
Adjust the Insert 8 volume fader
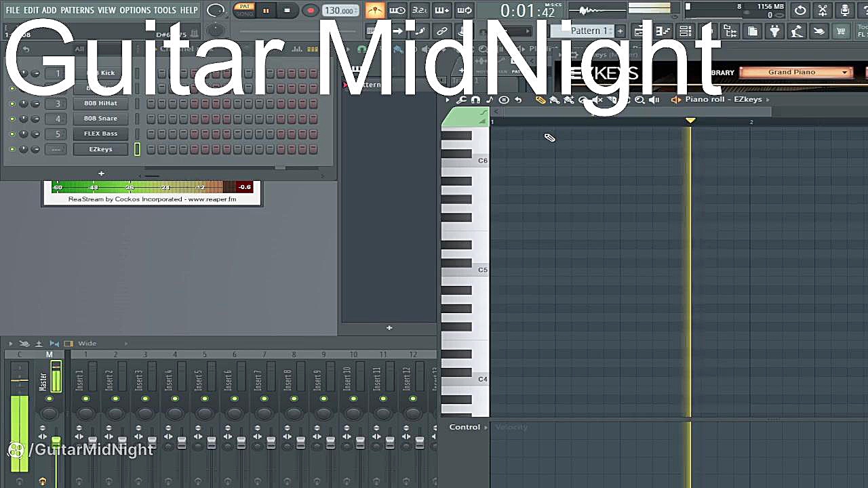[x=300, y=443]
